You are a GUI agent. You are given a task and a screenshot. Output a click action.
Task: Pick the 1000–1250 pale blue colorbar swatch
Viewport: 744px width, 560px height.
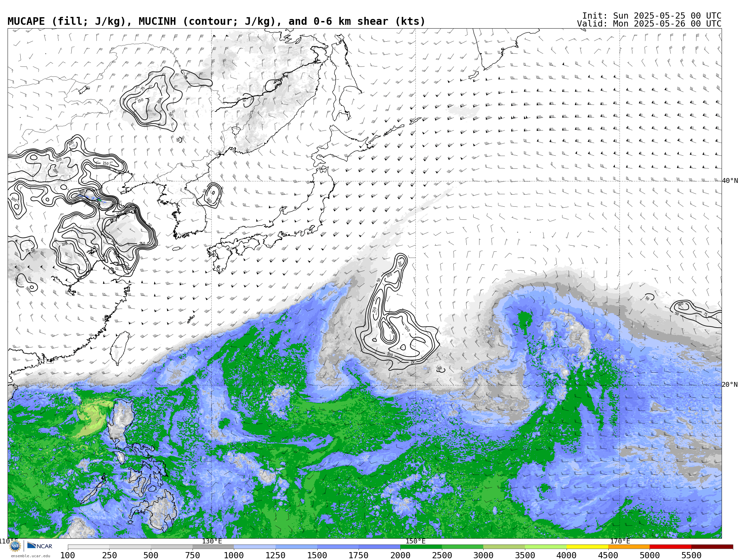pos(255,547)
